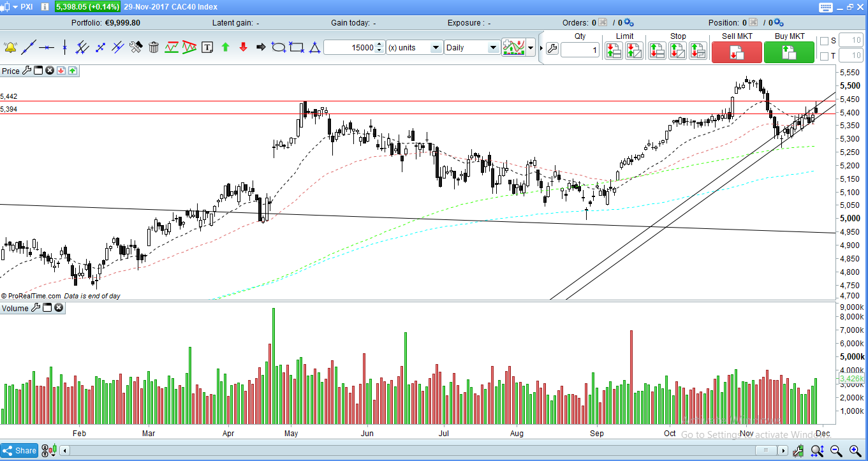Click the Sell MKT button
The width and height of the screenshot is (868, 461).
(x=737, y=52)
